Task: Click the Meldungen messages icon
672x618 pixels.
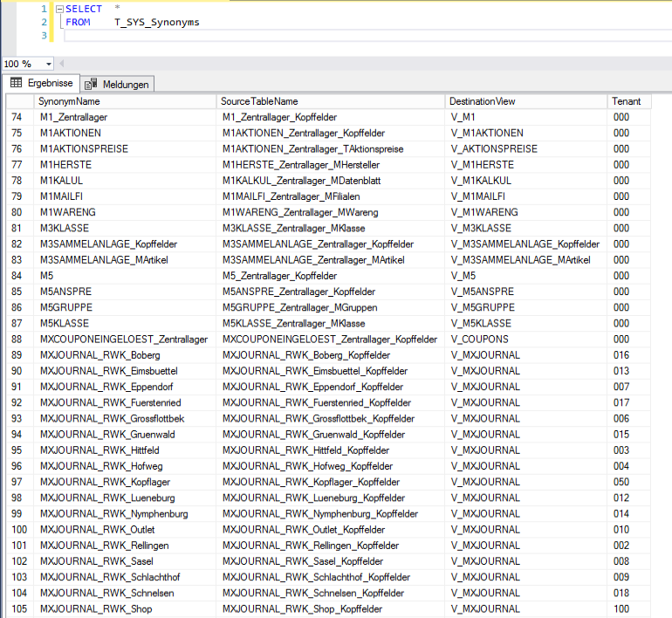Action: pyautogui.click(x=91, y=84)
